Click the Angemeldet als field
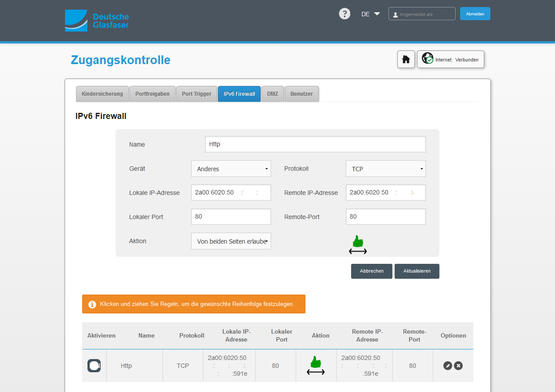This screenshot has width=555, height=392. pos(422,14)
